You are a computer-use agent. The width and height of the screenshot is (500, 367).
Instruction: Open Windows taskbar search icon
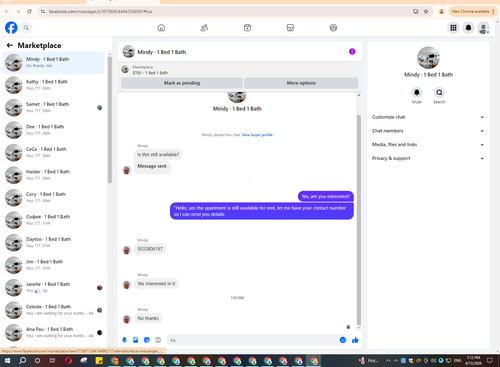pyautogui.click(x=22, y=361)
